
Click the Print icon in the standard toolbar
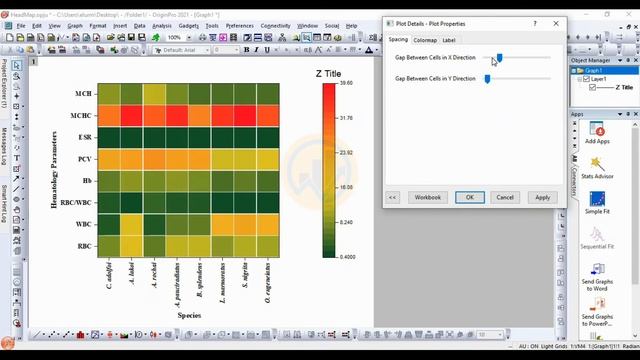pos(202,38)
